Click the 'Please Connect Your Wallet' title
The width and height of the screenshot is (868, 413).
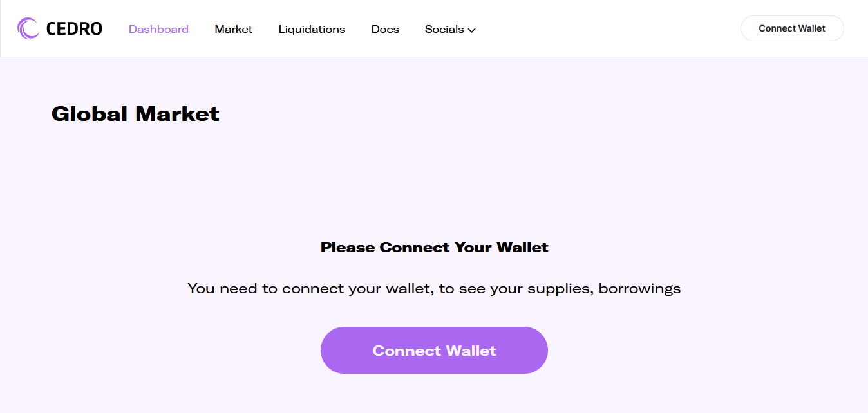tap(434, 248)
